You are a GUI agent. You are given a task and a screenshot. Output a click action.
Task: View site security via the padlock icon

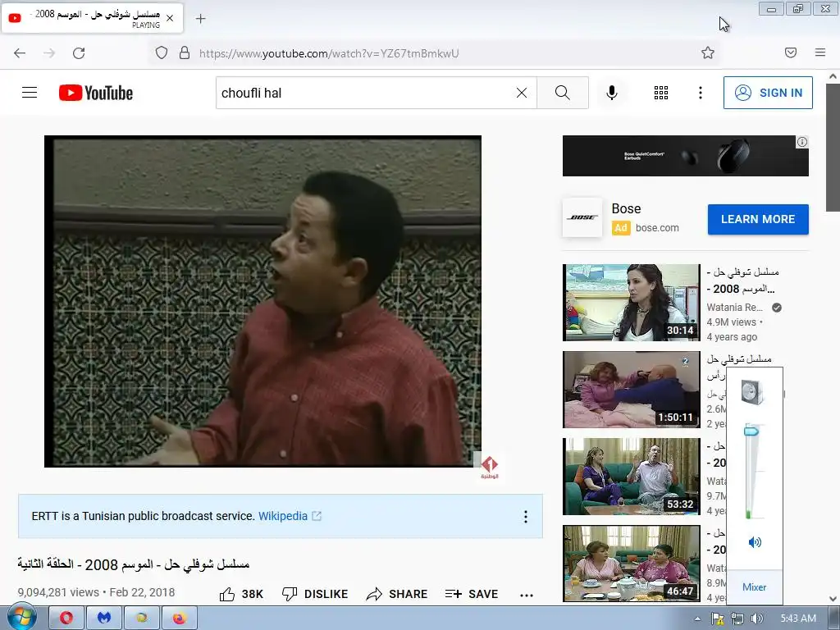[185, 53]
